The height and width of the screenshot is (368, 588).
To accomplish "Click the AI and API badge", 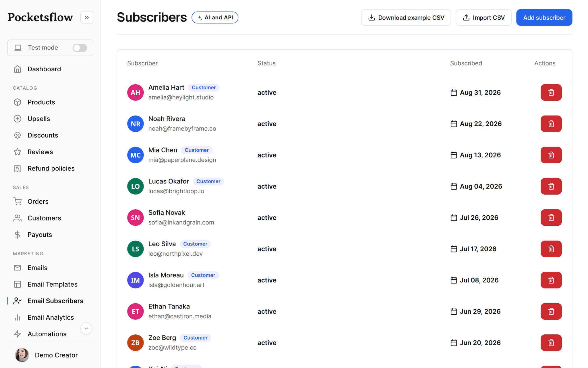I will [x=215, y=18].
